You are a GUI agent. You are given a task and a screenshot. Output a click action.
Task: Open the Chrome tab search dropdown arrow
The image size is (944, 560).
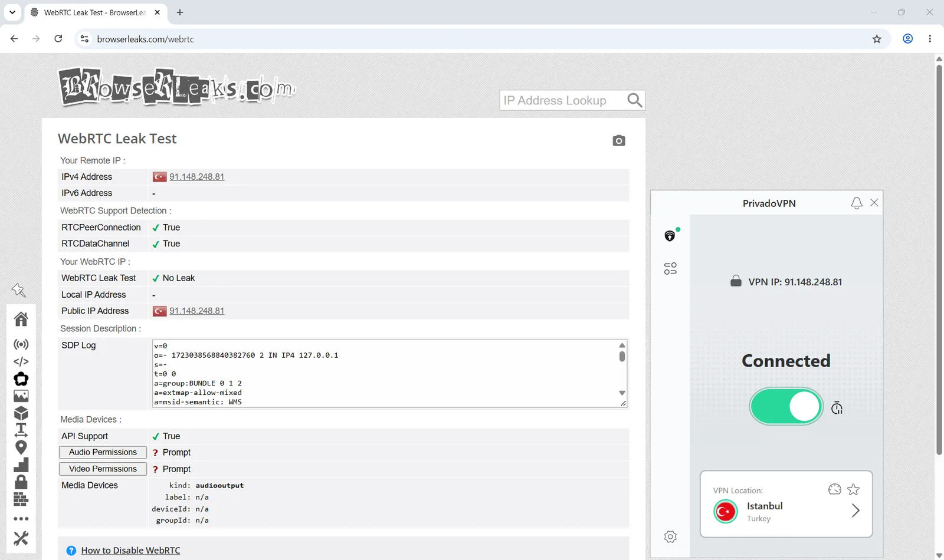12,12
